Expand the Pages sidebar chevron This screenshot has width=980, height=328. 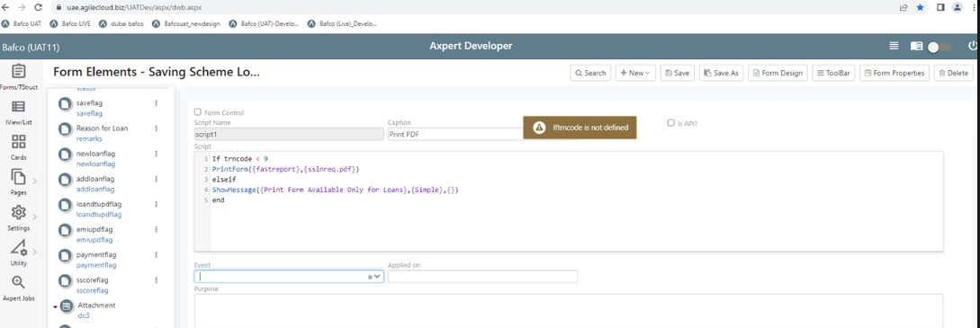34,181
